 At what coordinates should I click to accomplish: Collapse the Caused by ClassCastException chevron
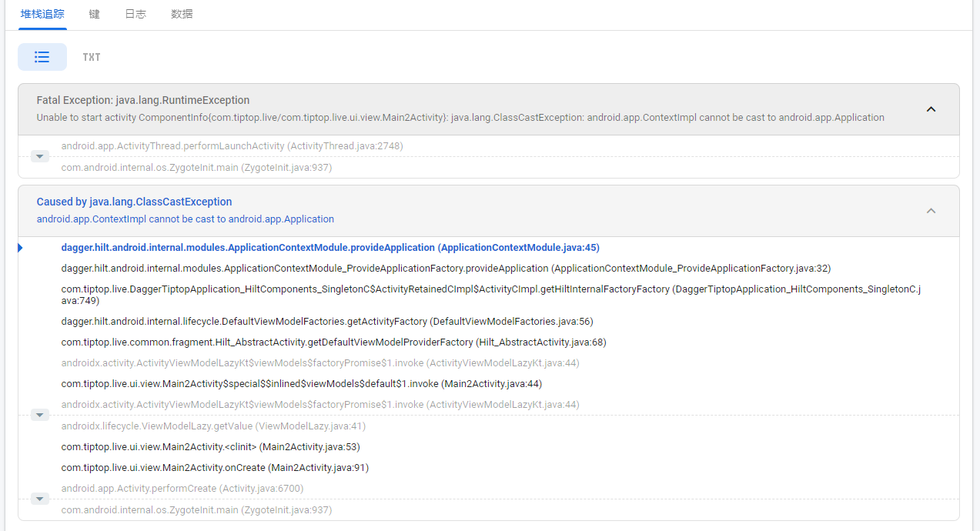pos(931,211)
